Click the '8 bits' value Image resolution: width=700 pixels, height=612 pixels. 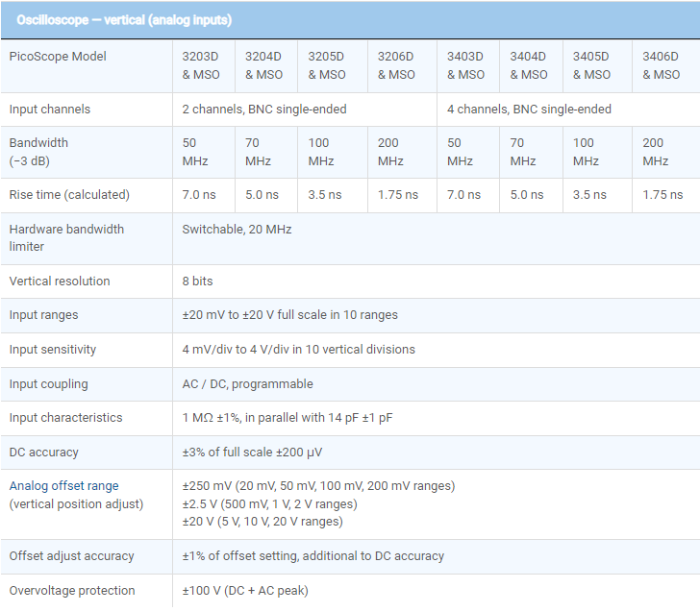coord(197,281)
